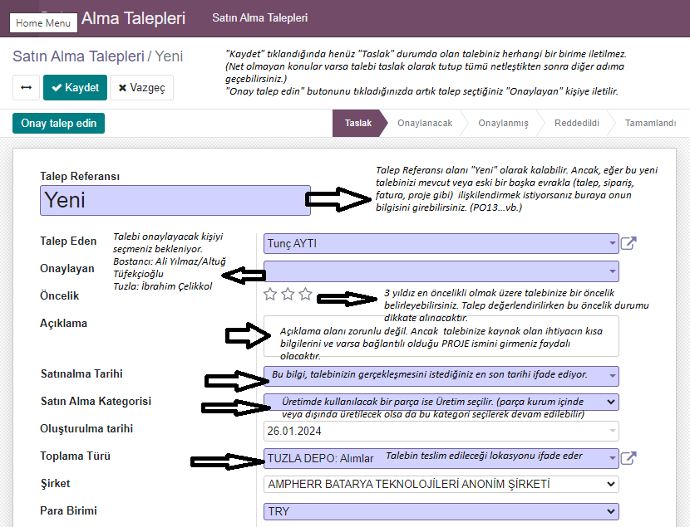Viewport: 690px width, 527px height.
Task: Click the Satın Alma Talepleri breadcrumb link
Action: [x=76, y=56]
